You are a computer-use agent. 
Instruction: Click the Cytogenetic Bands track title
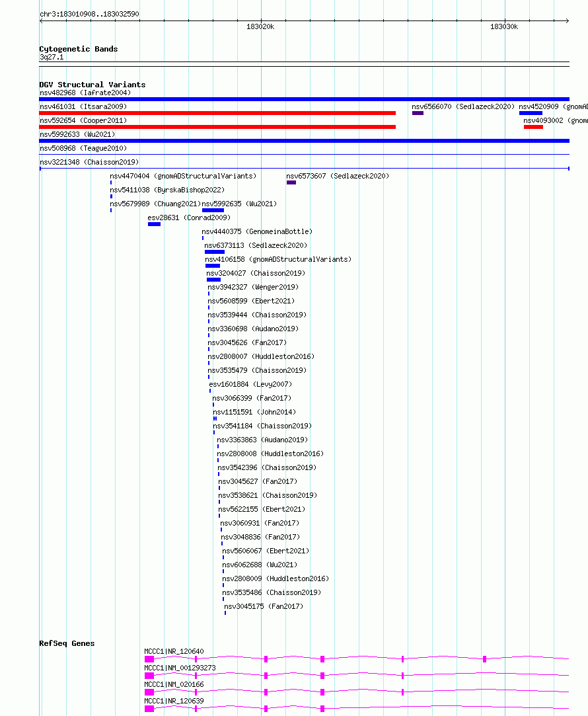79,49
